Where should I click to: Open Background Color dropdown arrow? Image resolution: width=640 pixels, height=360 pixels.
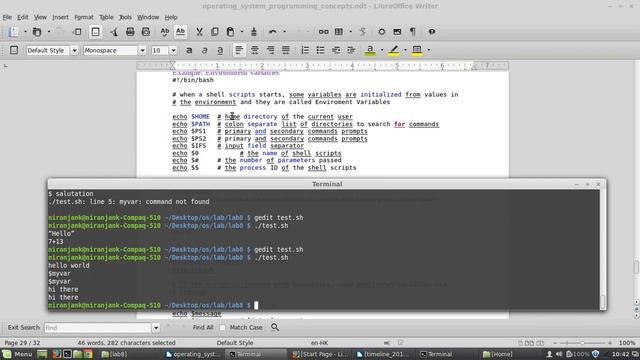coord(429,50)
